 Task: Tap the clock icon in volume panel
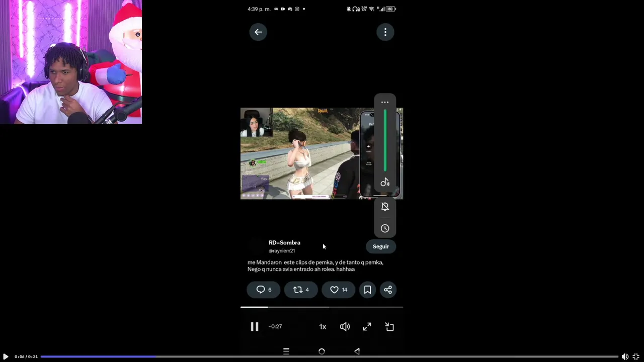(385, 228)
